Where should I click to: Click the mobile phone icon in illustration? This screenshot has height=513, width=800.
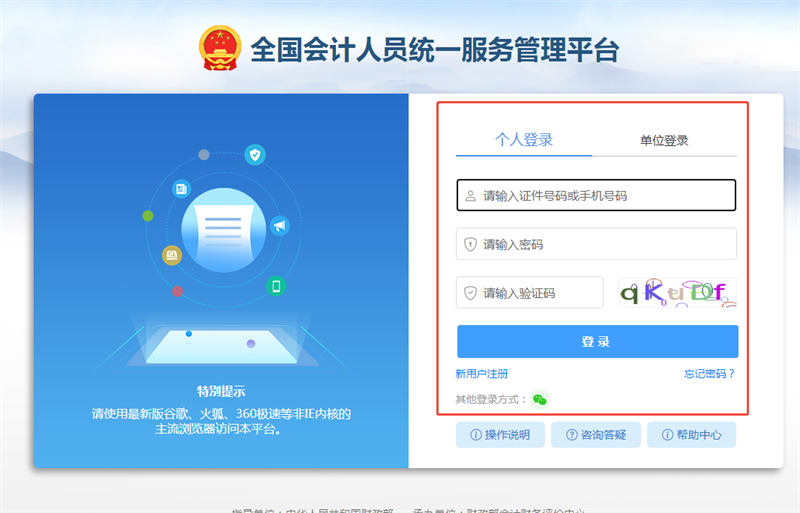(276, 286)
